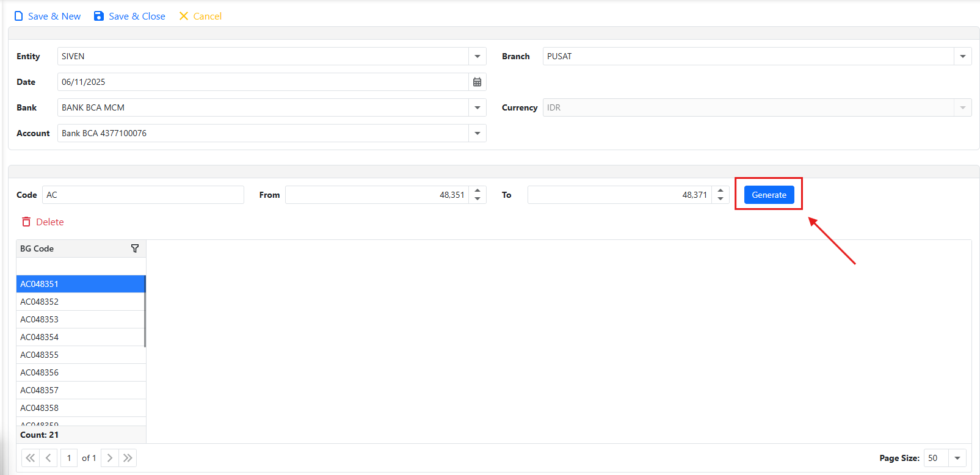Click the Page Size value field

point(936,458)
